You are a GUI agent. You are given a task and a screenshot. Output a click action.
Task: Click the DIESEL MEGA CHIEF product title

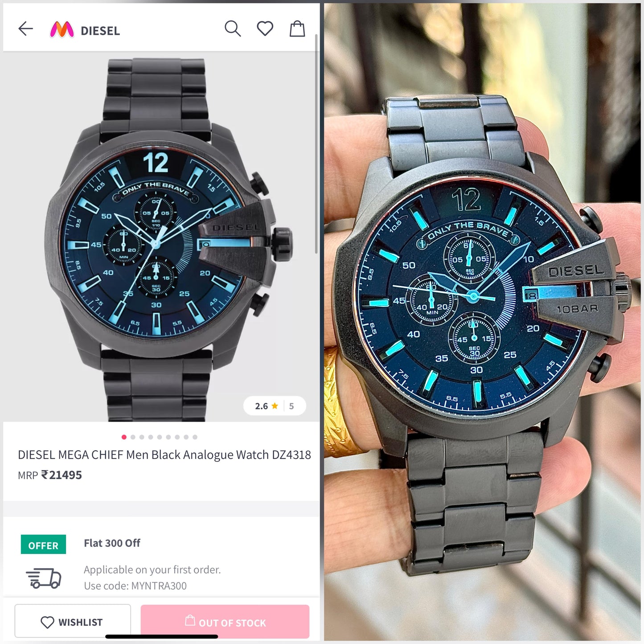(x=164, y=455)
